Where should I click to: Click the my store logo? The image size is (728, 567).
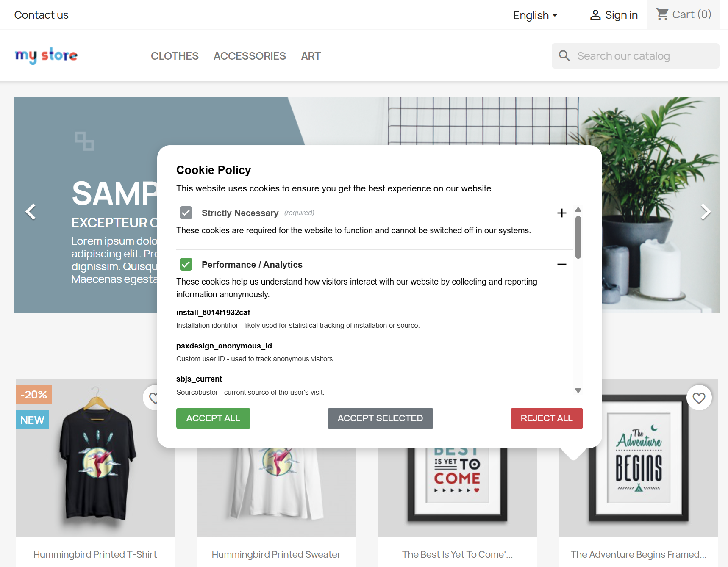click(x=46, y=55)
